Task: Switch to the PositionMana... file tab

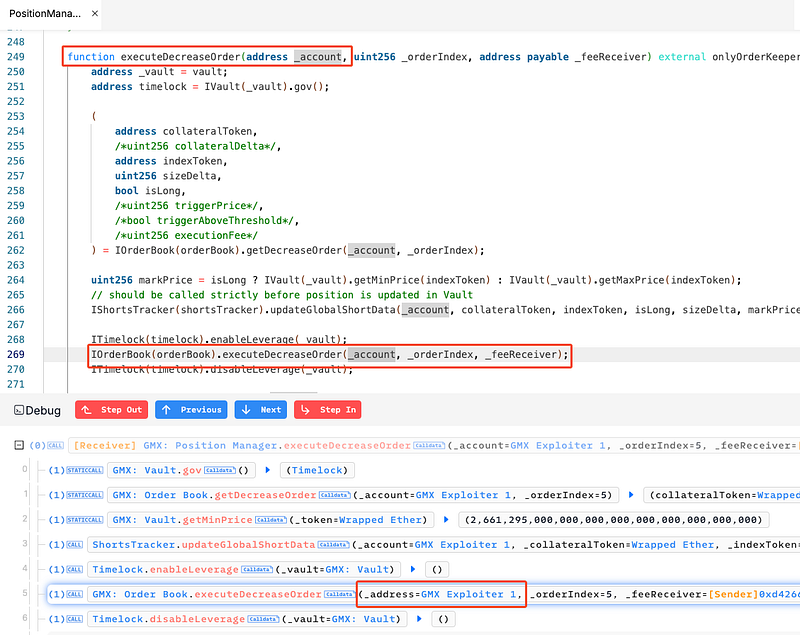Action: click(x=46, y=15)
